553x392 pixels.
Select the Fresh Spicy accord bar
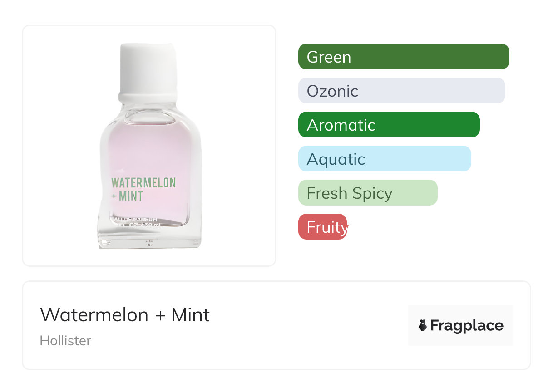368,192
